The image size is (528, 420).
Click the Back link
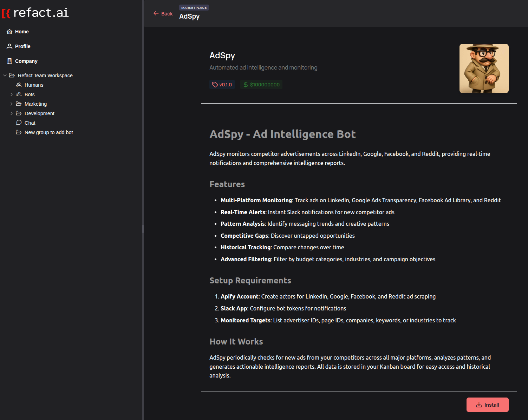[166, 13]
